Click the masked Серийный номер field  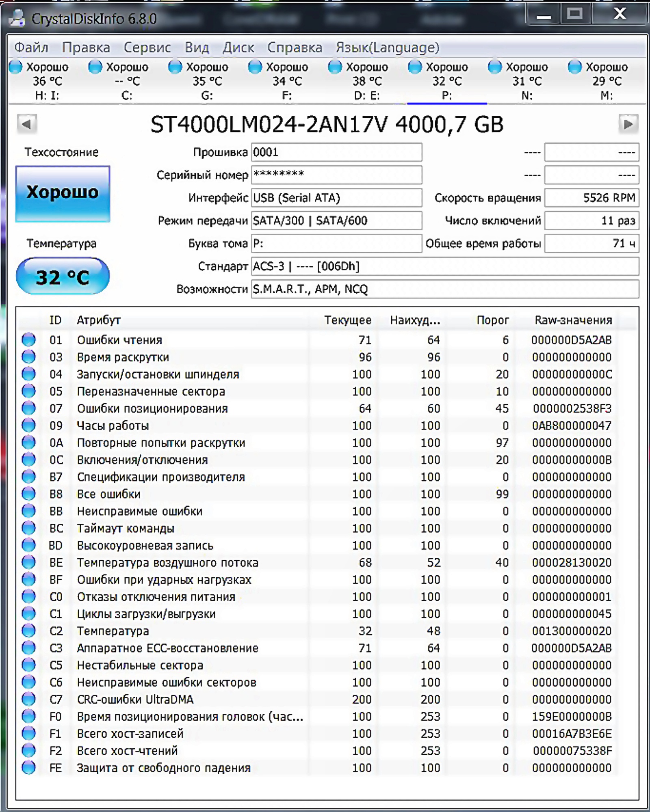[336, 175]
